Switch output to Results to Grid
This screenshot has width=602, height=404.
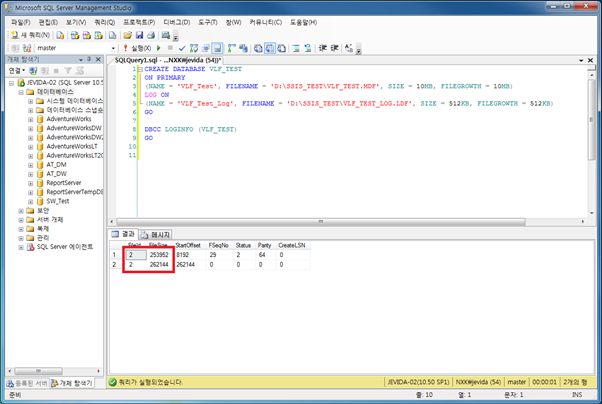tap(270, 48)
